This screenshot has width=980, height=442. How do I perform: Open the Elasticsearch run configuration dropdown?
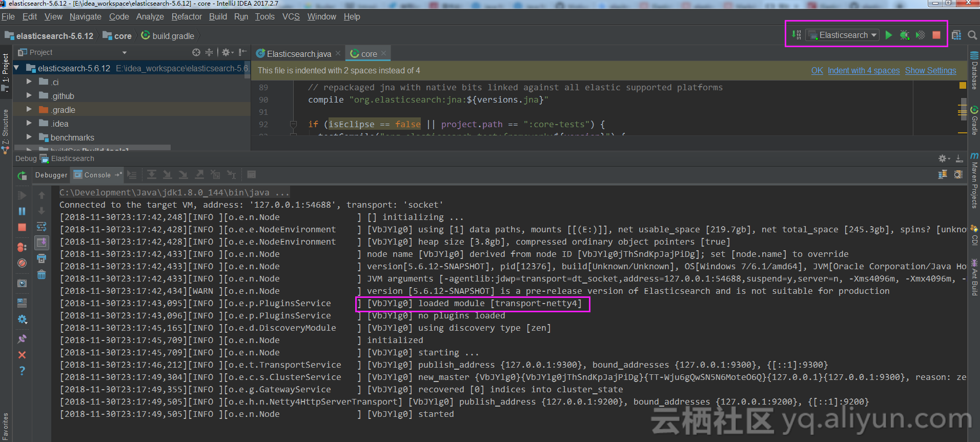pos(843,35)
